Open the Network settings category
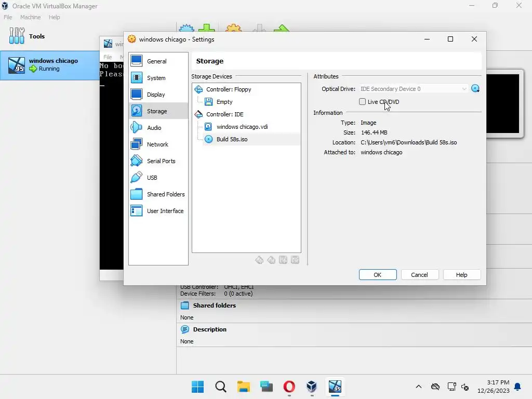This screenshot has height=399, width=532. (158, 144)
